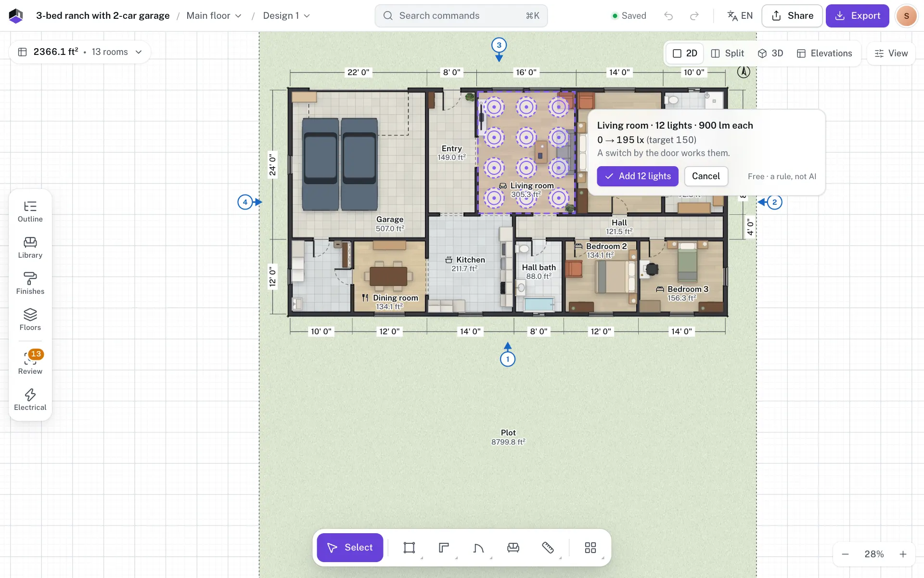Expand the Main floor dropdown
Image resolution: width=924 pixels, height=578 pixels.
coord(214,16)
